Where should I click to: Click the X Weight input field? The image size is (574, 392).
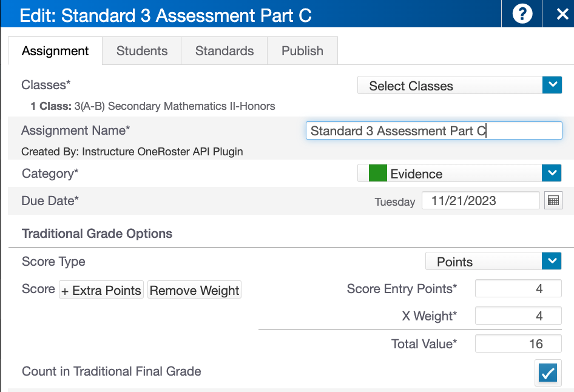(518, 316)
